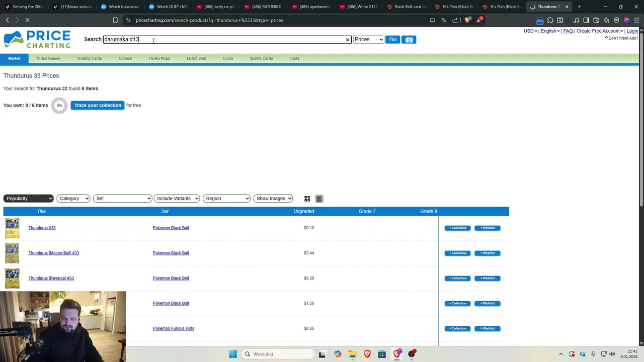
Task: Open the Video Games menu
Action: [x=48, y=58]
